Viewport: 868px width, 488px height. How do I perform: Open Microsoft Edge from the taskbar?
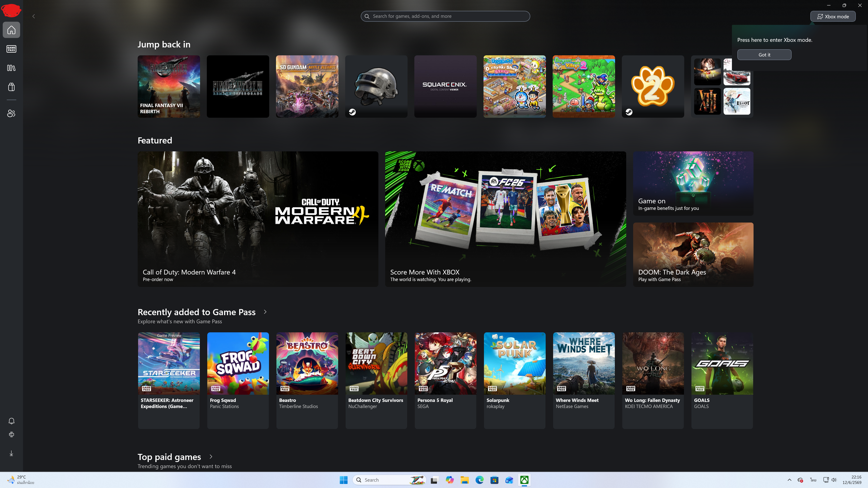click(x=479, y=480)
